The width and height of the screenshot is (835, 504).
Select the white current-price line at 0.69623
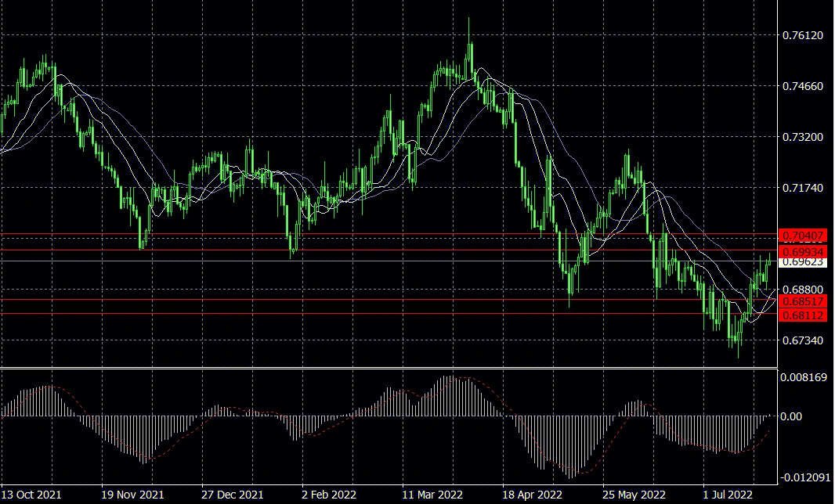coord(389,261)
